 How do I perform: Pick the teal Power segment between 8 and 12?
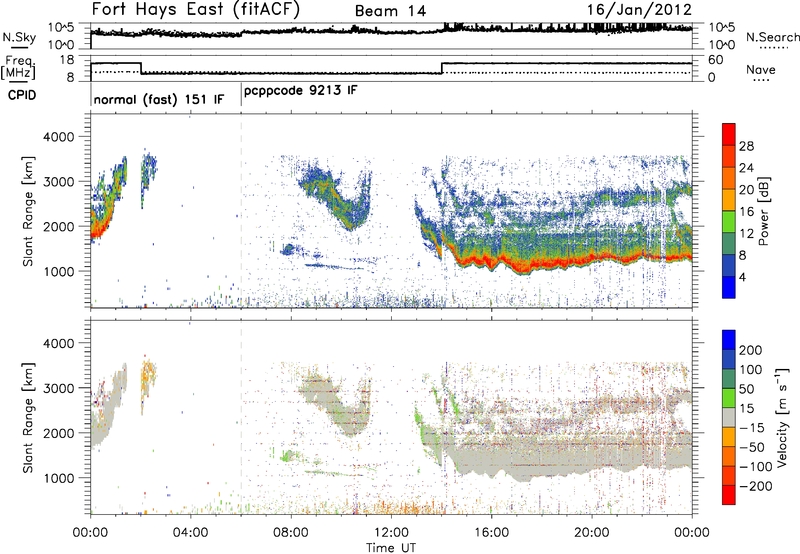729,244
